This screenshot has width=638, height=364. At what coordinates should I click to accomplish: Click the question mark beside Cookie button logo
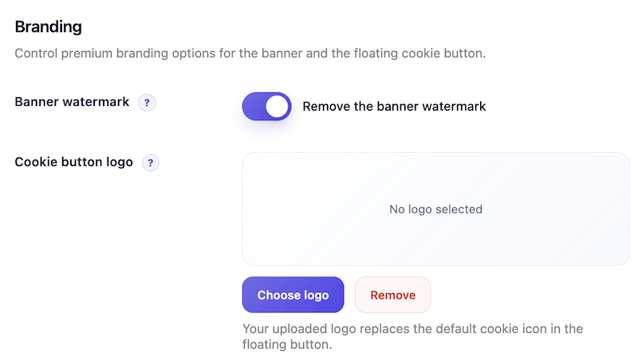coord(151,162)
